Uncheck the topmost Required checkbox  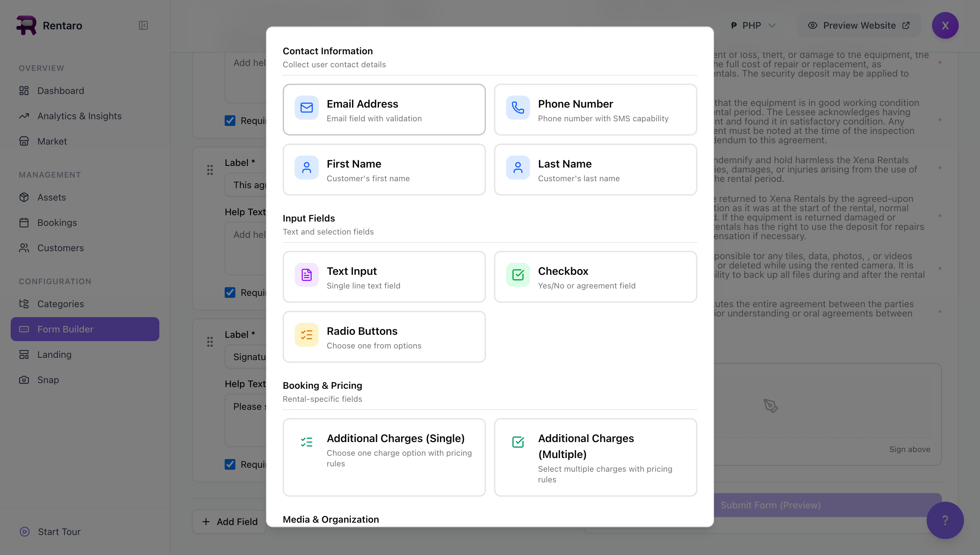tap(230, 121)
